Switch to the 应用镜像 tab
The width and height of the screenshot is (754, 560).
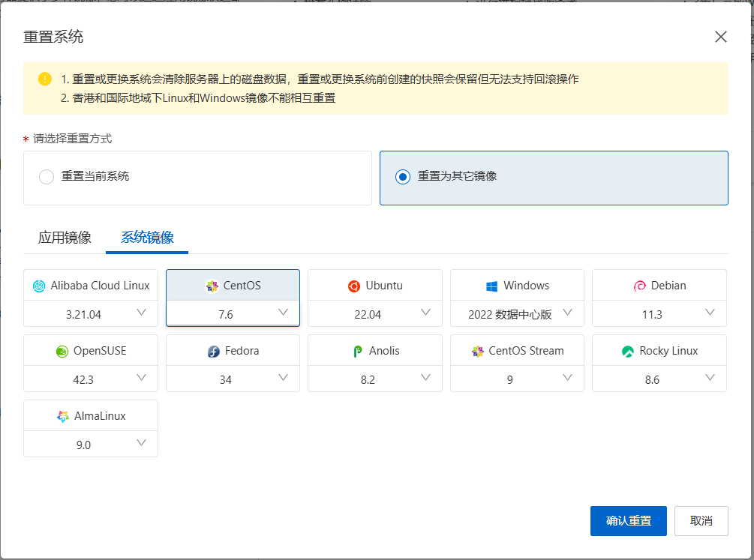tap(65, 238)
